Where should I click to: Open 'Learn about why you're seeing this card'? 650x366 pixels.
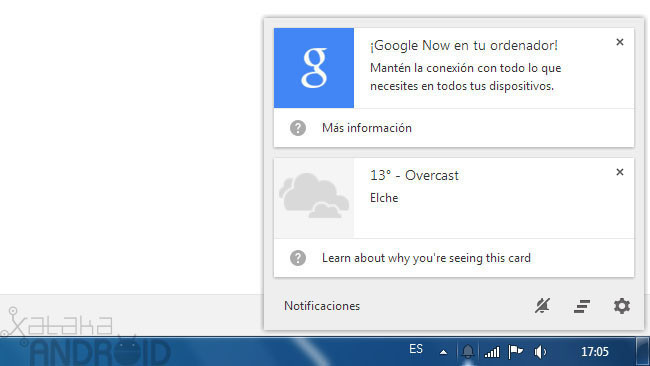click(426, 258)
